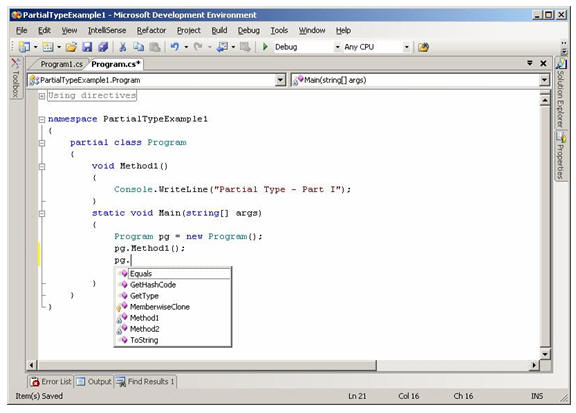Open the Main(string[] args) members dropdown

point(544,80)
